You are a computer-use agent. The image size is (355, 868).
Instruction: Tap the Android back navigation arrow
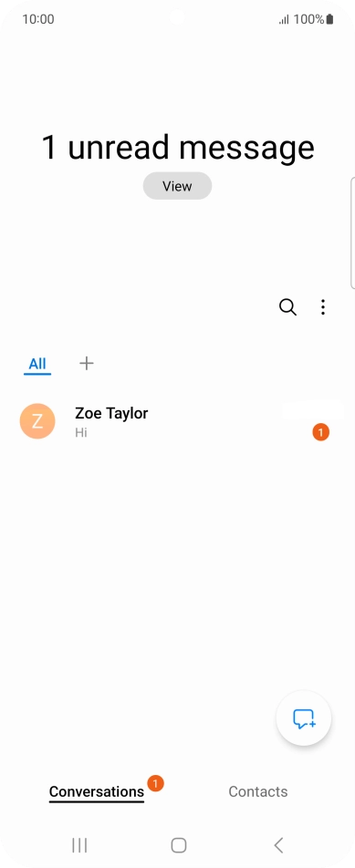278,844
